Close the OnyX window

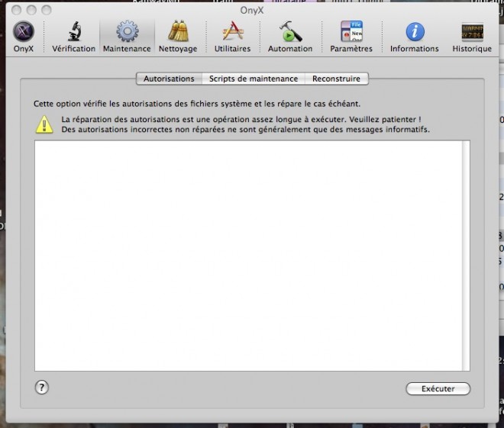tap(16, 10)
